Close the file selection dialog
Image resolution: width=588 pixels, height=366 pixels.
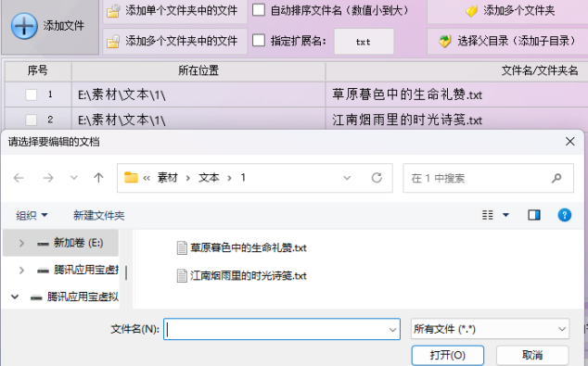(x=570, y=142)
